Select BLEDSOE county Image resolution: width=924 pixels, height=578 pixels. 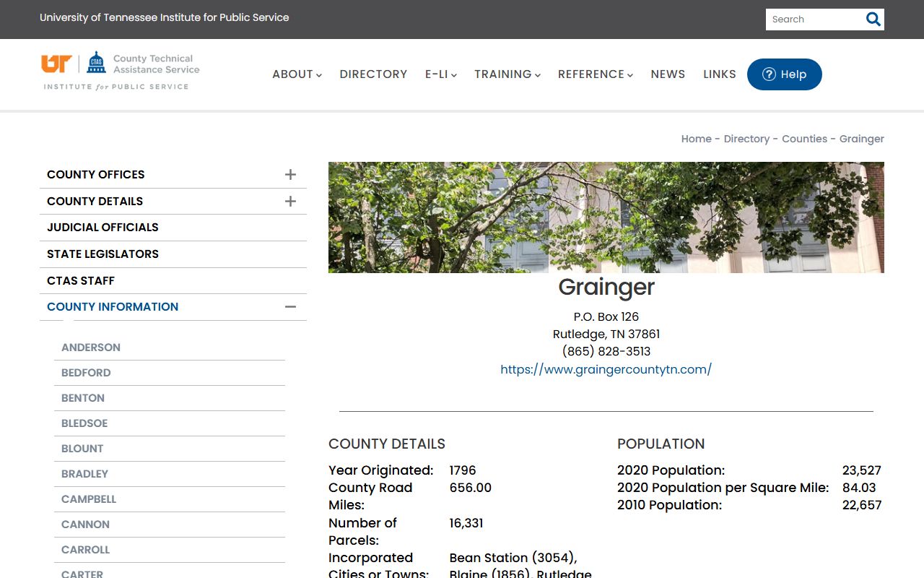coord(84,423)
